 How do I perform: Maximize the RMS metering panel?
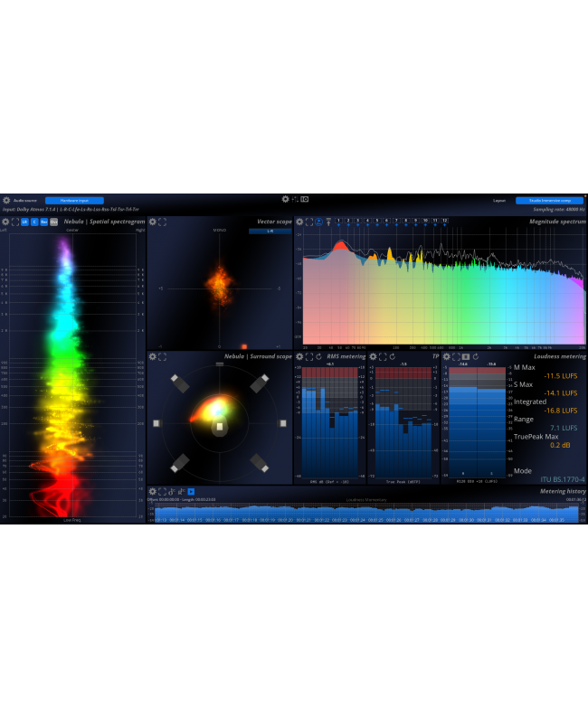[309, 356]
